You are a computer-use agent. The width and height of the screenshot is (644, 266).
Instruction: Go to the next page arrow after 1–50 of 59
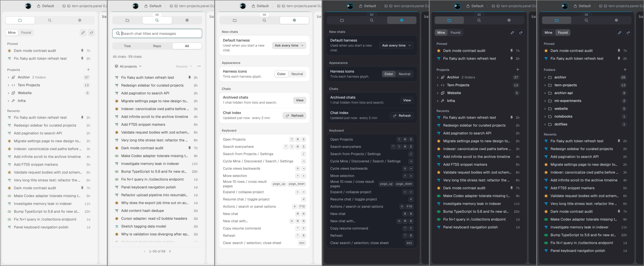point(170,251)
